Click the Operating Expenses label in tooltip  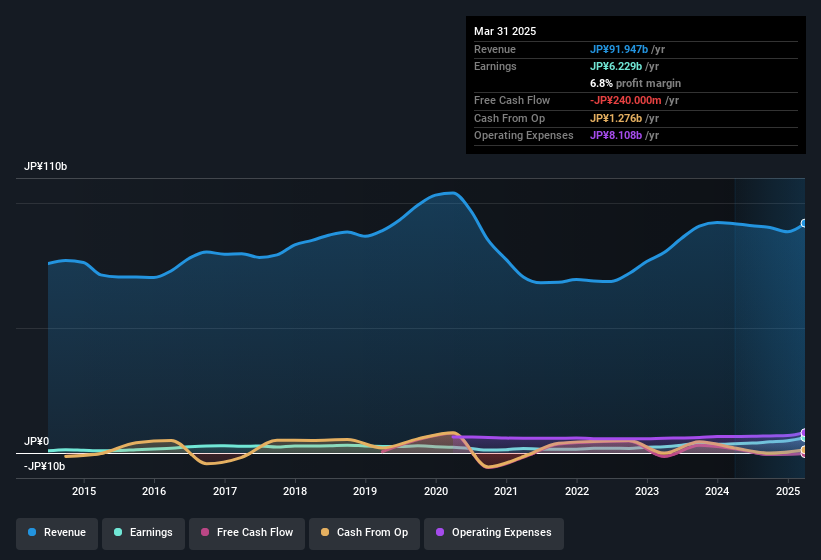(x=524, y=135)
